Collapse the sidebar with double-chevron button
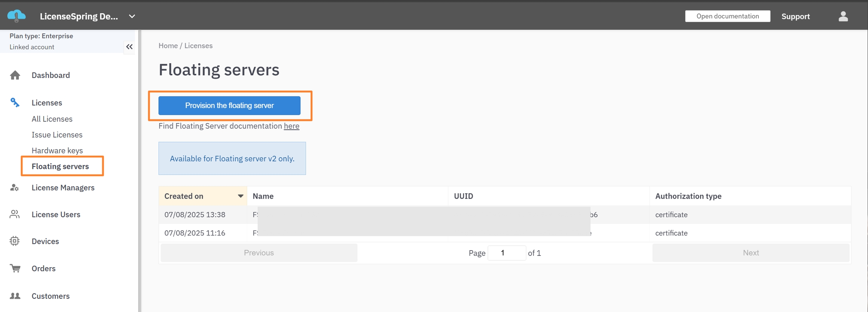 (x=129, y=47)
